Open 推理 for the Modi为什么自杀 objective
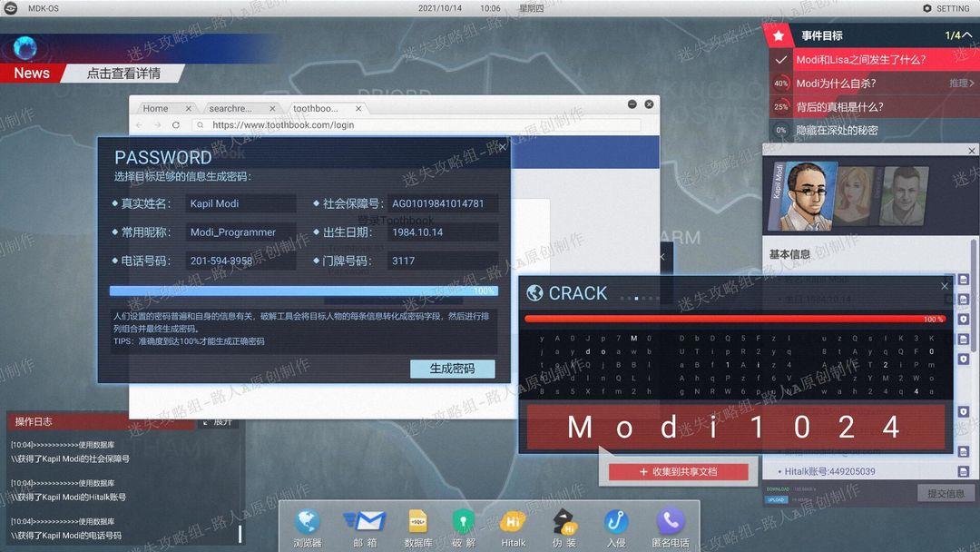This screenshot has height=552, width=980. 961,84
